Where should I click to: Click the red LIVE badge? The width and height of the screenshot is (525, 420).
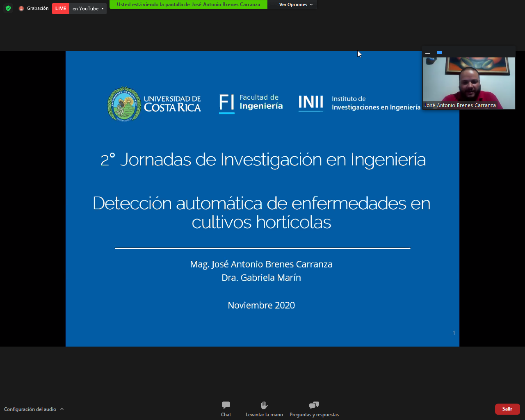(61, 9)
